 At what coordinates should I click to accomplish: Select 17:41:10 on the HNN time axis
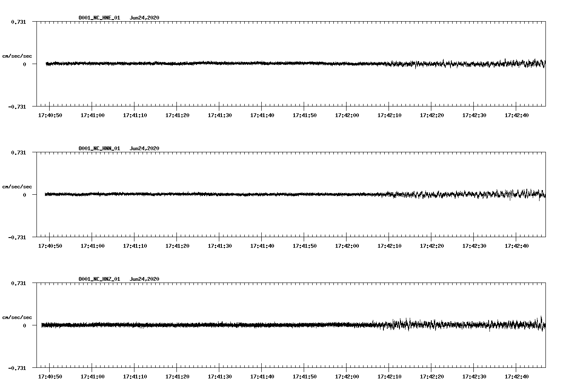(135, 246)
